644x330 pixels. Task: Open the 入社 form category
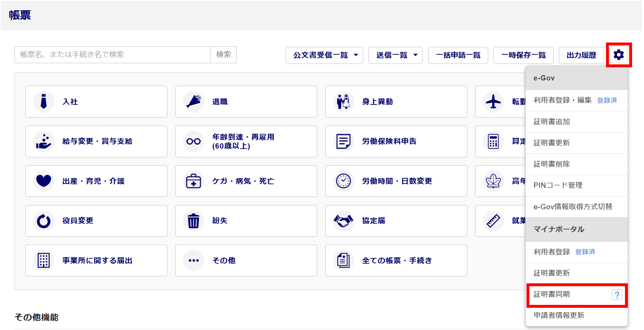pyautogui.click(x=96, y=101)
